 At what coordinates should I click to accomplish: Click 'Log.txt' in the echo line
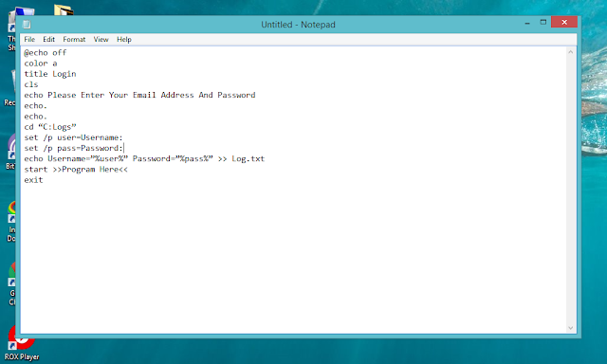(248, 158)
